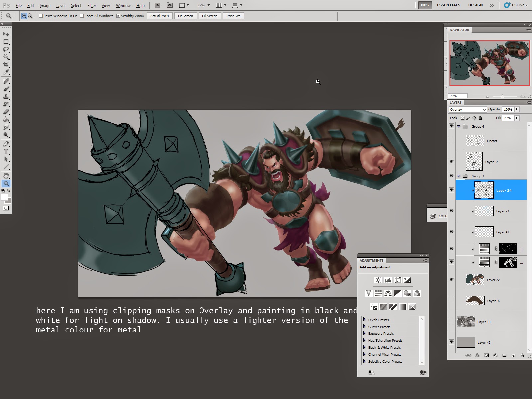The width and height of the screenshot is (532, 399).
Task: Select the Eyedropper tool
Action: (x=6, y=72)
